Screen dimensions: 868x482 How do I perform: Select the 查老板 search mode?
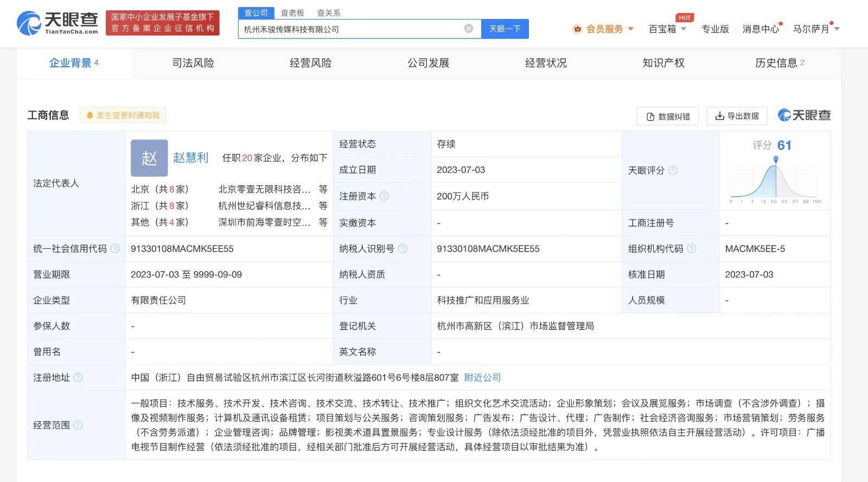292,12
